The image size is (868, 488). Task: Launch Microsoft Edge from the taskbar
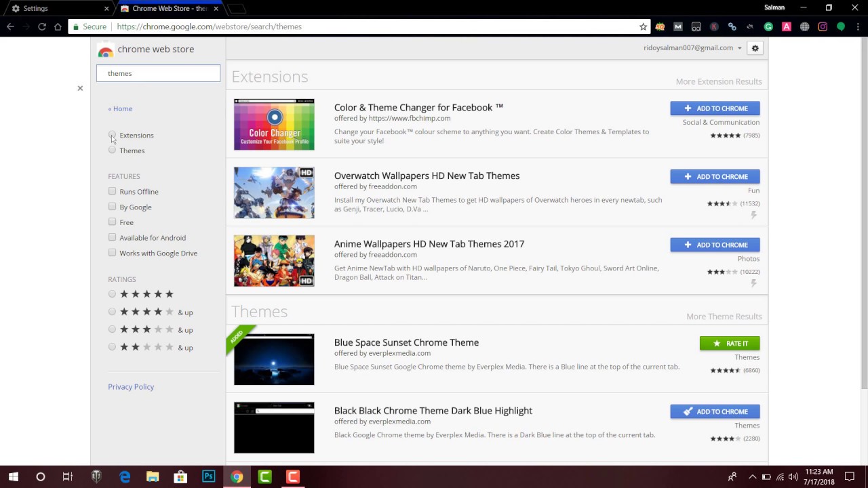[x=125, y=476]
